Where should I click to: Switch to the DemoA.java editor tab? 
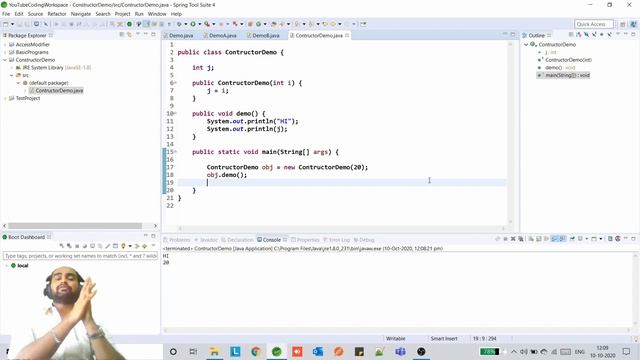pos(220,36)
